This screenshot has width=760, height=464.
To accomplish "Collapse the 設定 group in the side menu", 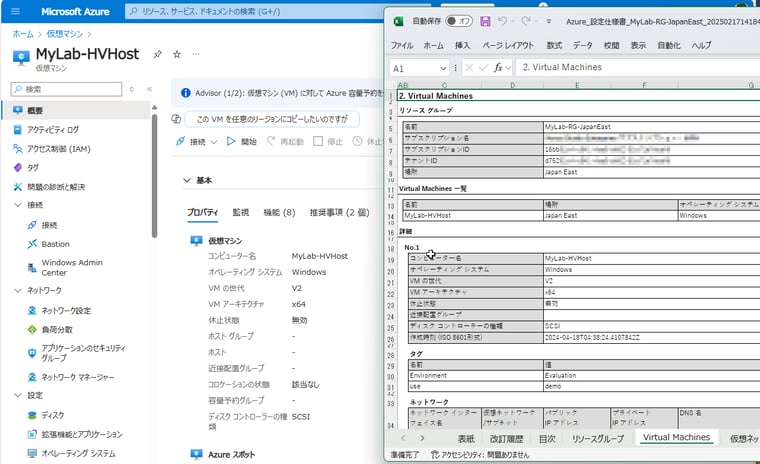I will coord(17,395).
